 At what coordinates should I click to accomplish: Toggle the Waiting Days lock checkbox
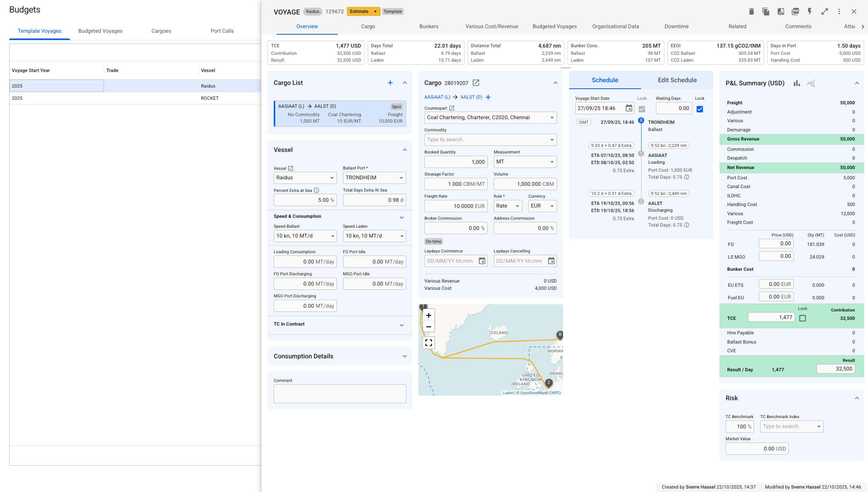(699, 109)
